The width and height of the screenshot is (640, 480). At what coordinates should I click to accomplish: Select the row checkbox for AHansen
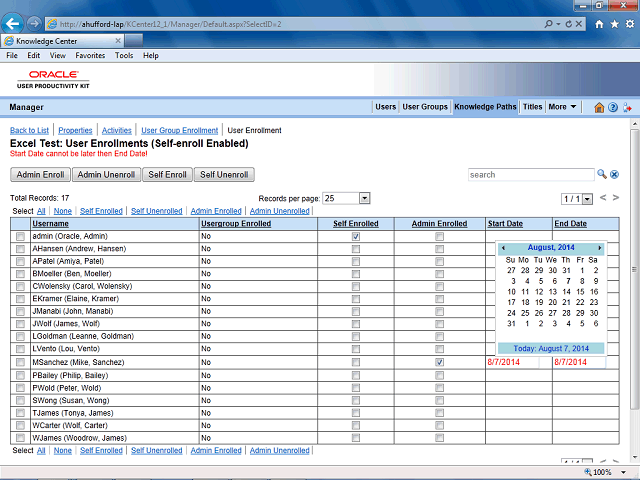click(20, 249)
